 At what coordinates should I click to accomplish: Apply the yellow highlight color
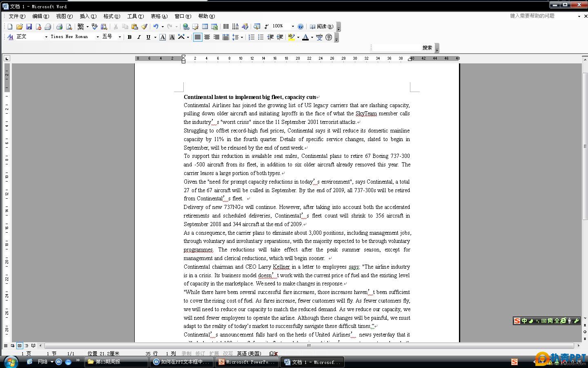tap(291, 37)
